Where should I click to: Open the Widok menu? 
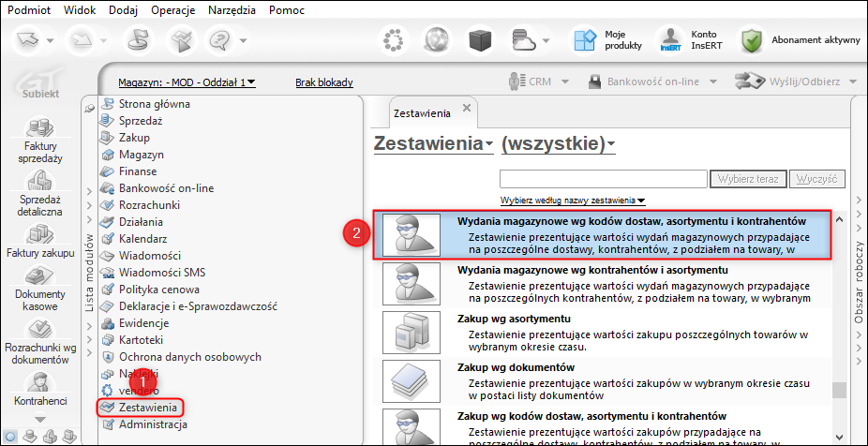click(80, 10)
